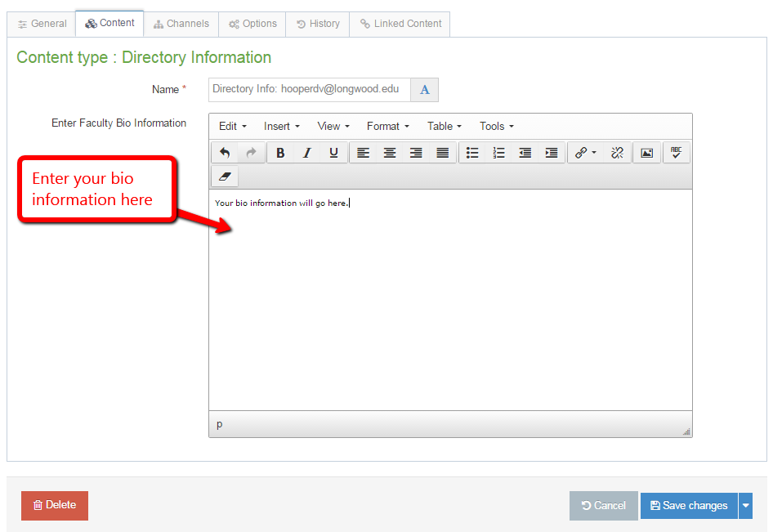
Task: Open the Format menu
Action: click(x=388, y=126)
